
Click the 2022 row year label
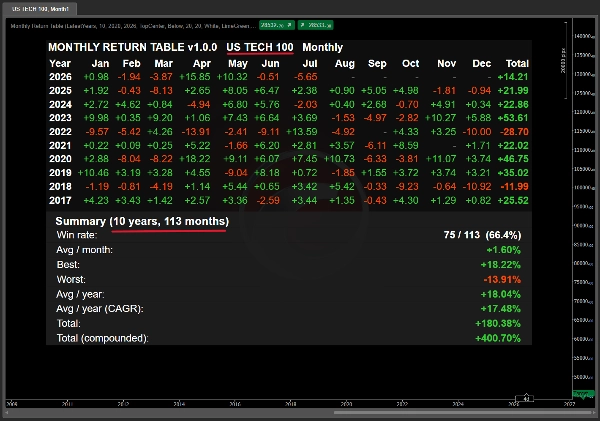coord(60,132)
